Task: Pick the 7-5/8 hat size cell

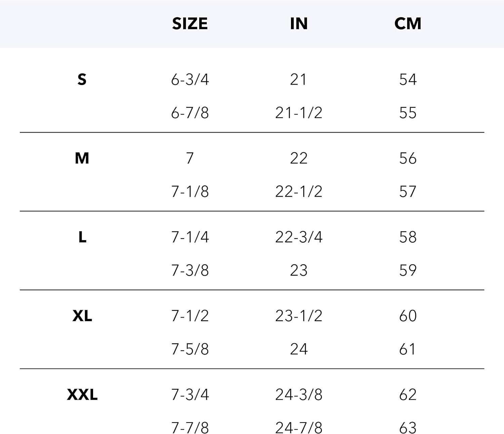Action: [190, 349]
